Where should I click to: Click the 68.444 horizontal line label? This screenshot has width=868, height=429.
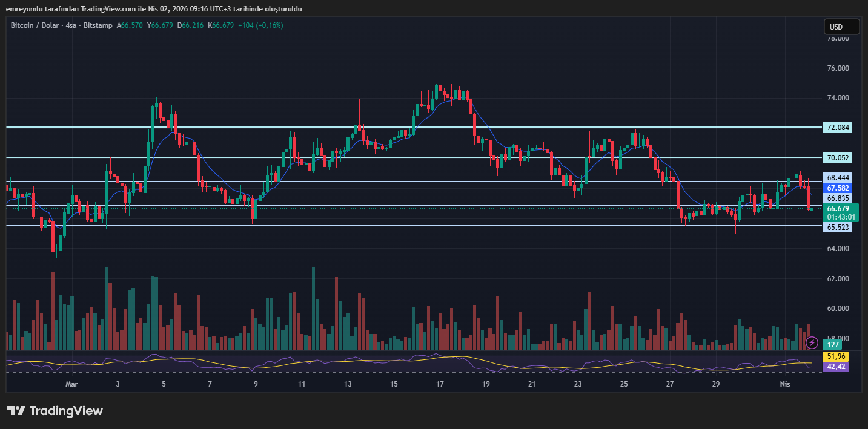click(838, 178)
